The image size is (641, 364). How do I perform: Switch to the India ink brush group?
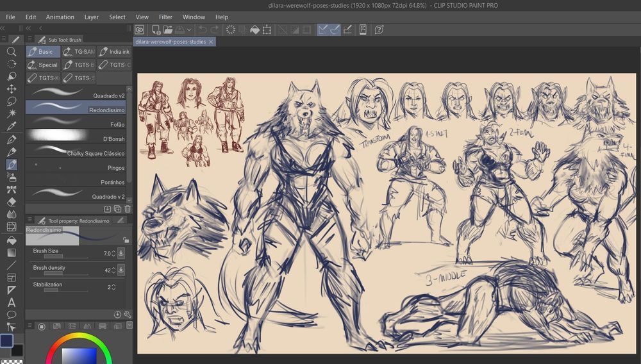click(114, 52)
